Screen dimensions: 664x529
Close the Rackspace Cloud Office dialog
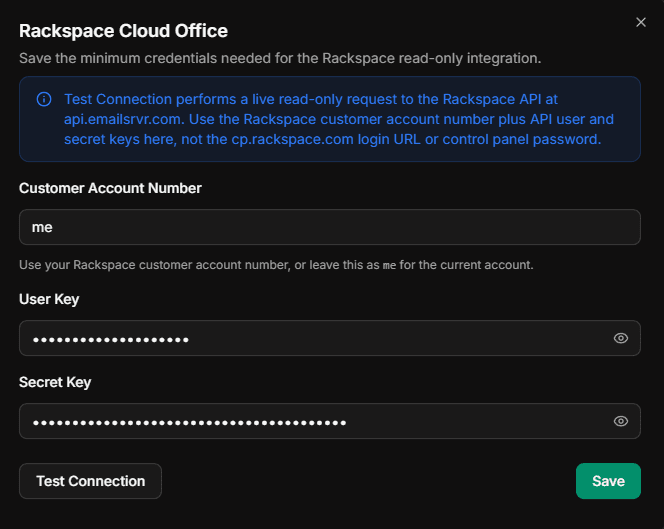(641, 22)
